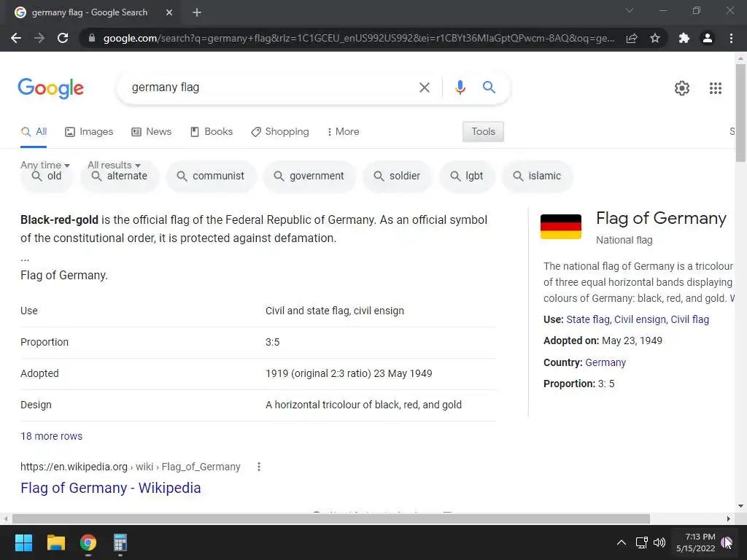Click the 'soldier' suggestion chip
The height and width of the screenshot is (560, 747).
[x=398, y=176]
